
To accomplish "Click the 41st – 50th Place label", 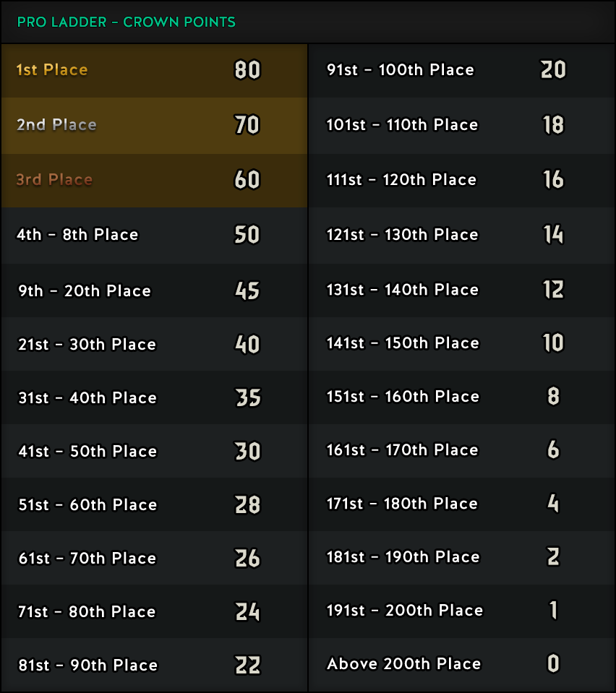I will [87, 451].
